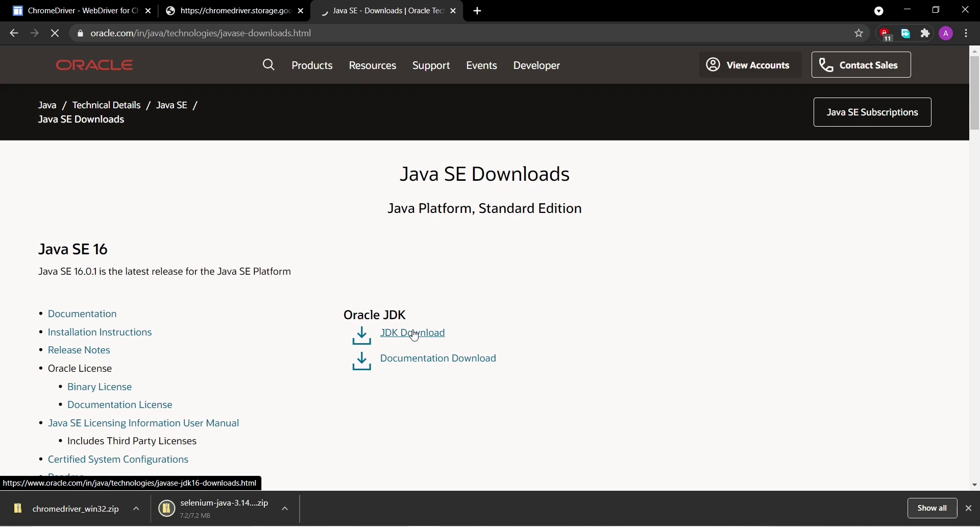The width and height of the screenshot is (980, 527).
Task: Open Java SE Licensing Information User Manual
Action: [143, 424]
